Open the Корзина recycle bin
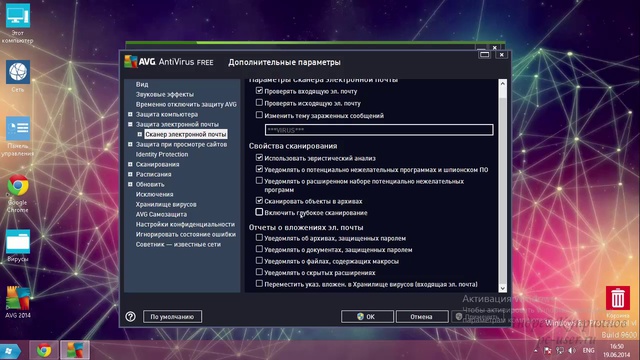The image size is (640, 360). coord(618,302)
